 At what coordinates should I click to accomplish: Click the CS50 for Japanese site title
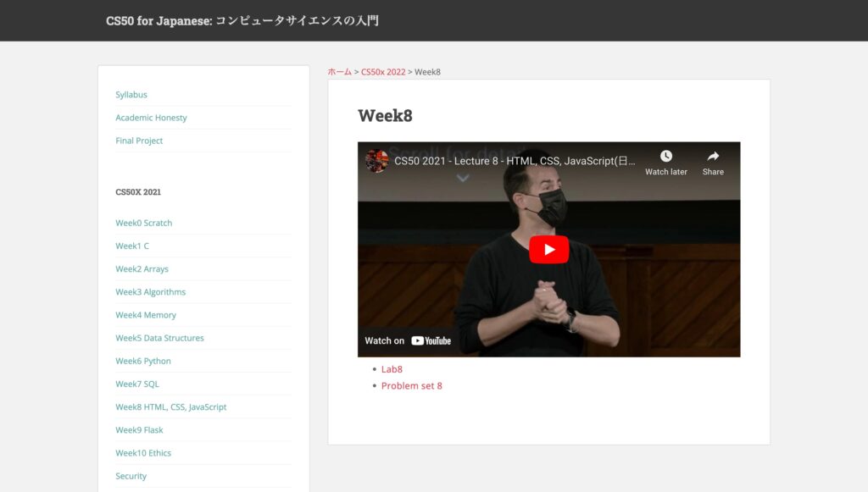click(242, 20)
